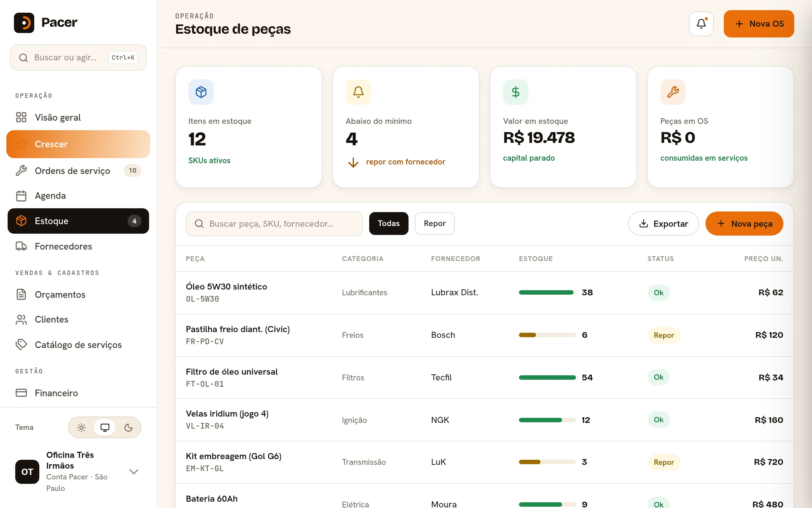The width and height of the screenshot is (812, 508).
Task: Focus the Buscar peça, SKU, fornecedor field
Action: pyautogui.click(x=274, y=224)
